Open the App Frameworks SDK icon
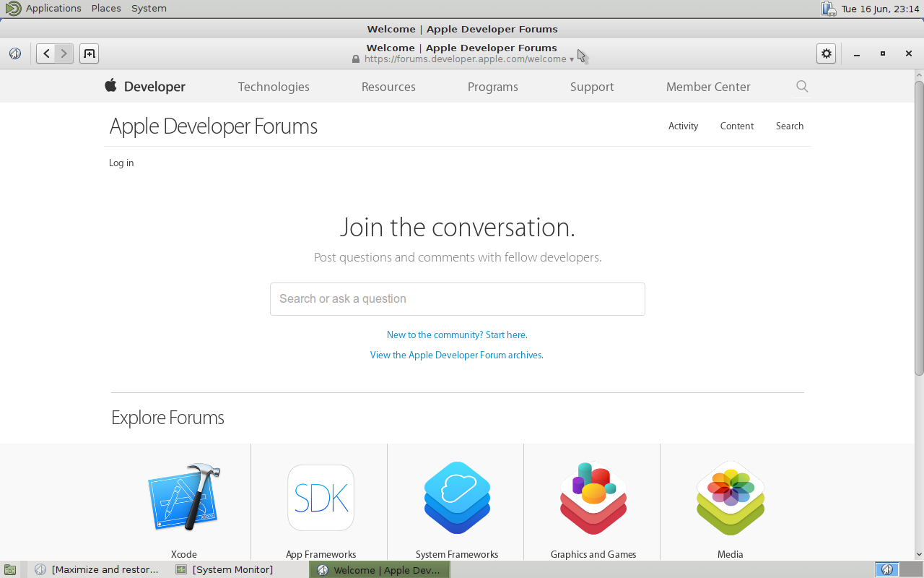 [321, 498]
